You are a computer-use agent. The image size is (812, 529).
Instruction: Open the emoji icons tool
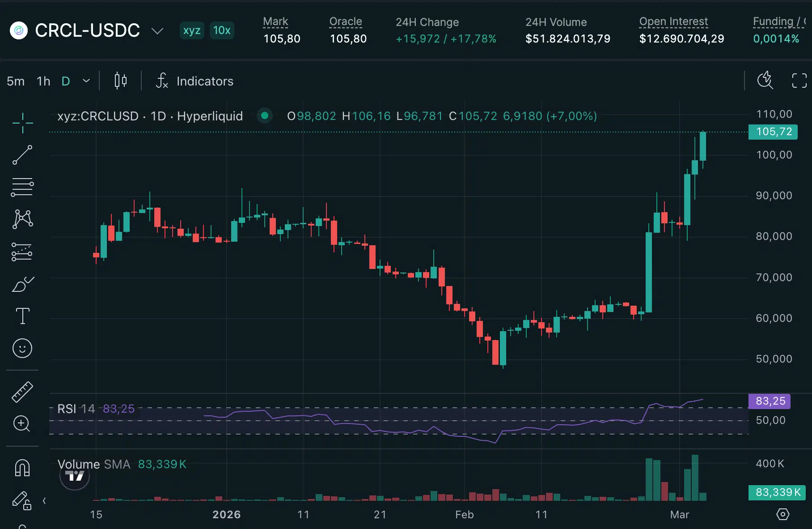22,348
